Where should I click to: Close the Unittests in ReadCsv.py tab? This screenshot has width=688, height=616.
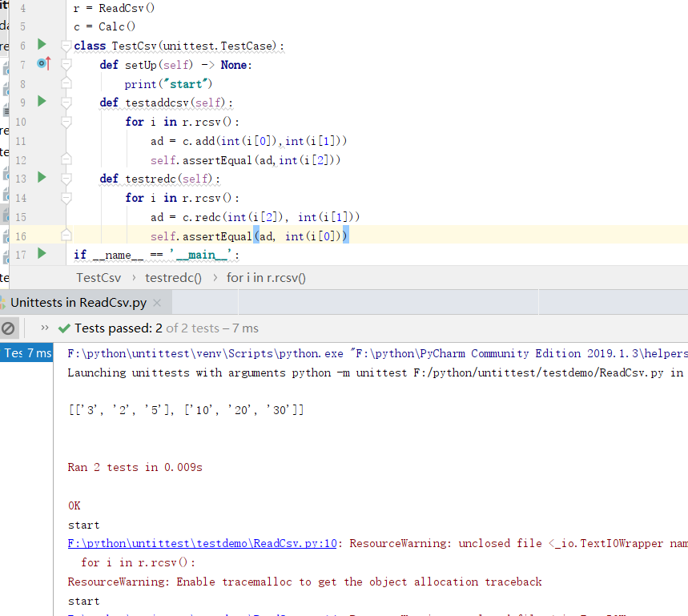[x=157, y=303]
